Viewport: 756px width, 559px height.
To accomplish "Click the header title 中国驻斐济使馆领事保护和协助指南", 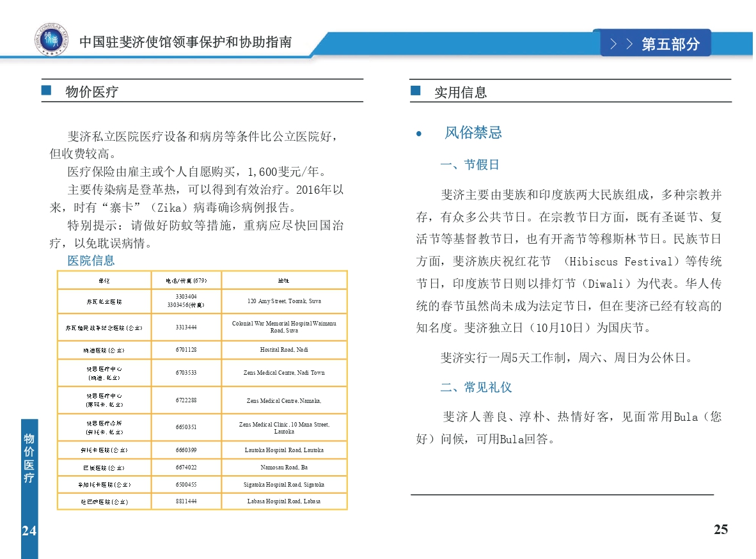I will click(x=185, y=42).
